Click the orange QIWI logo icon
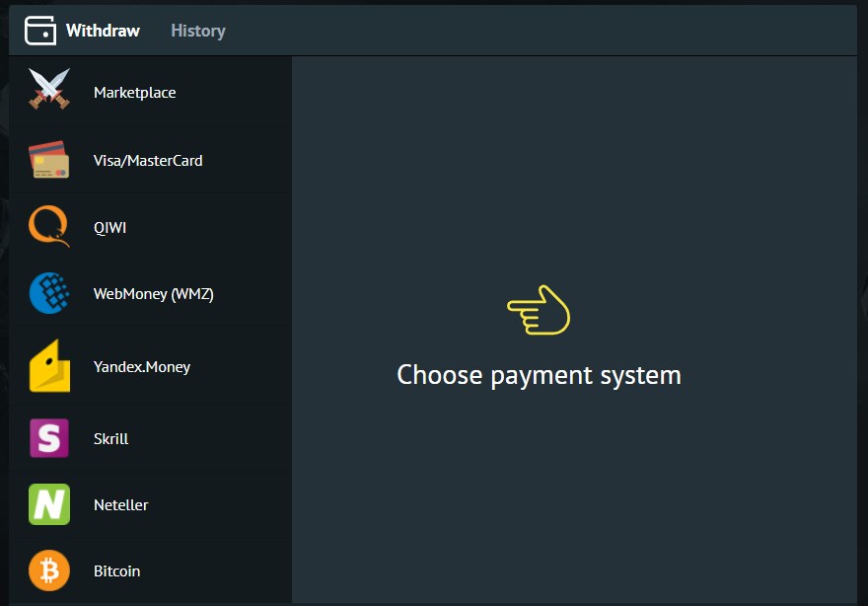Screen dimensions: 868x606 point(48,226)
